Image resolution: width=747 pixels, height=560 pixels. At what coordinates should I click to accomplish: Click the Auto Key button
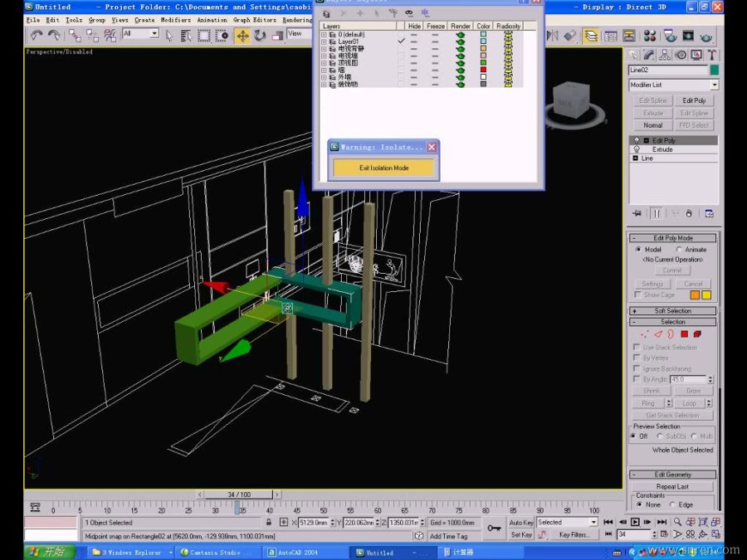[x=521, y=523]
